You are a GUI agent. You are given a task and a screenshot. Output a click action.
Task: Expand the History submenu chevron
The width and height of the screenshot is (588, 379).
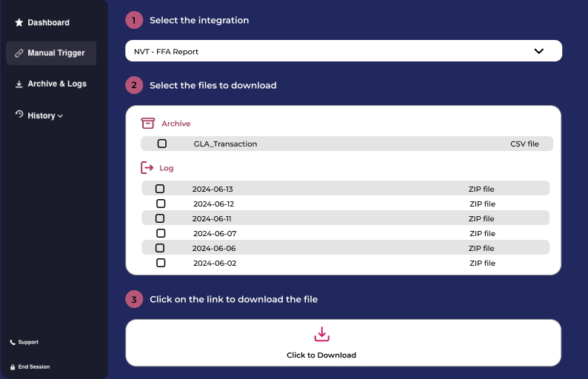tap(61, 116)
